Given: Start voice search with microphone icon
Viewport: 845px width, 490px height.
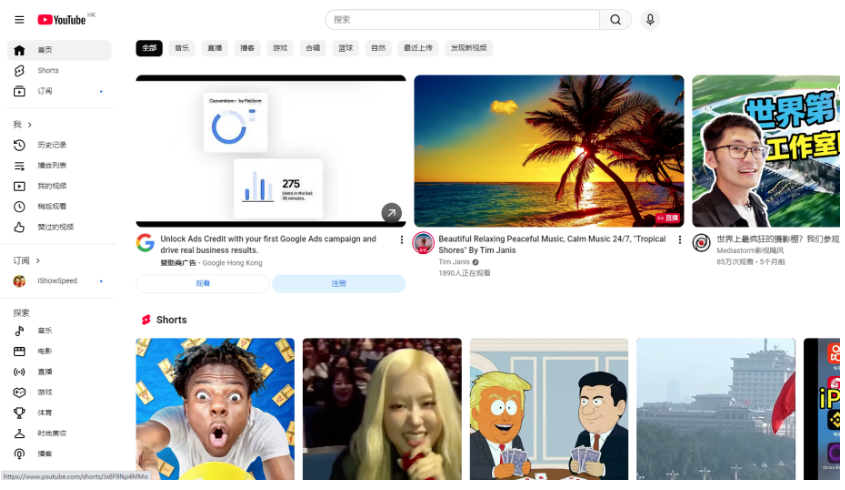Looking at the screenshot, I should [650, 20].
